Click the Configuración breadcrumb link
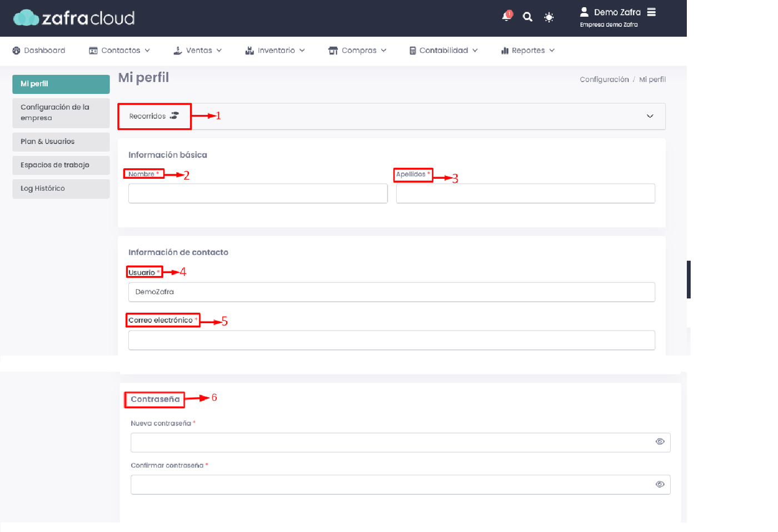Image resolution: width=778 pixels, height=532 pixels. (x=604, y=79)
